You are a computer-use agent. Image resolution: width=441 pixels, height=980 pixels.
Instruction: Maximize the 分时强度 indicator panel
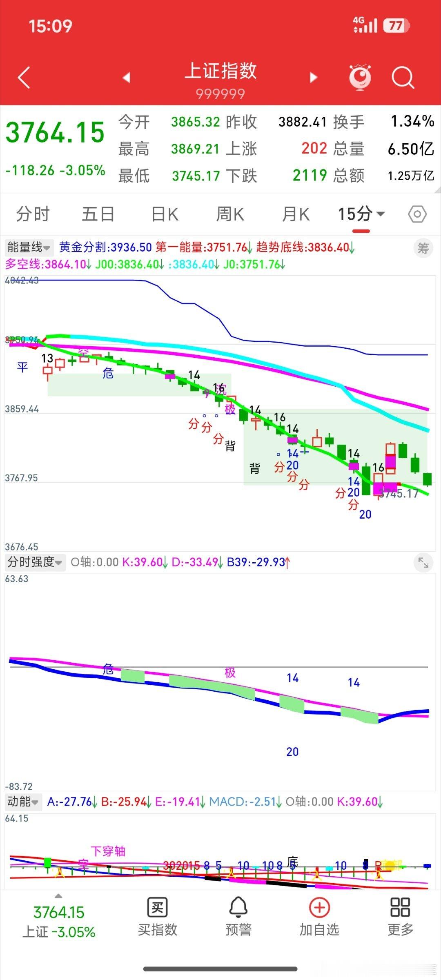(423, 563)
